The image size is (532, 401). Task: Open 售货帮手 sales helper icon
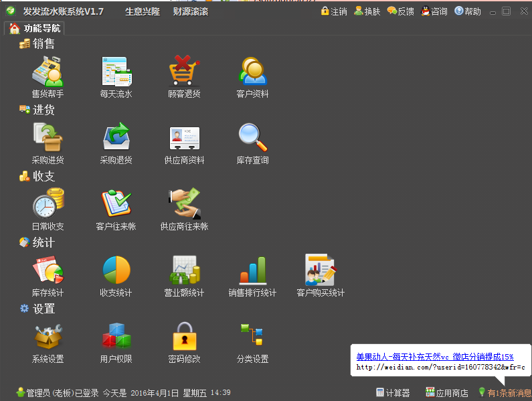point(48,71)
